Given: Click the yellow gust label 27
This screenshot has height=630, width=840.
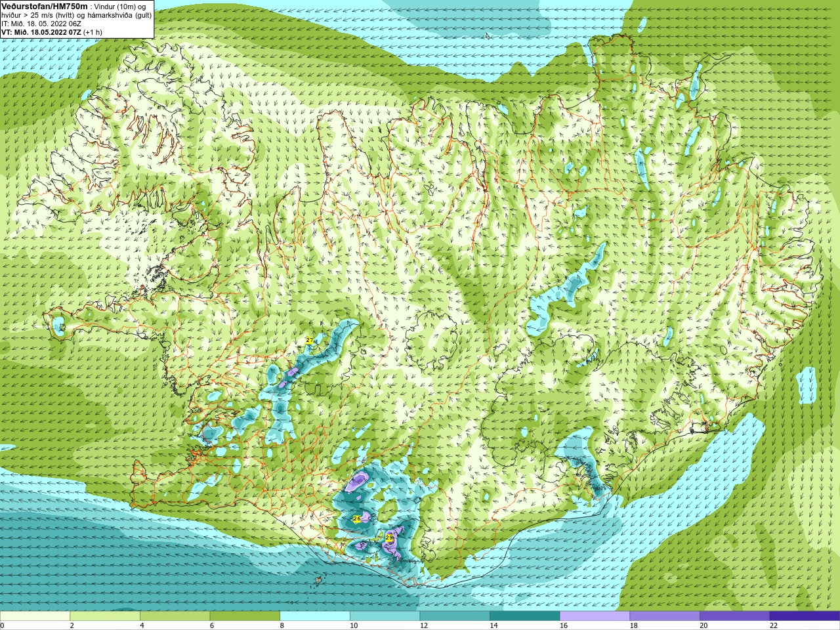Looking at the screenshot, I should point(309,340).
